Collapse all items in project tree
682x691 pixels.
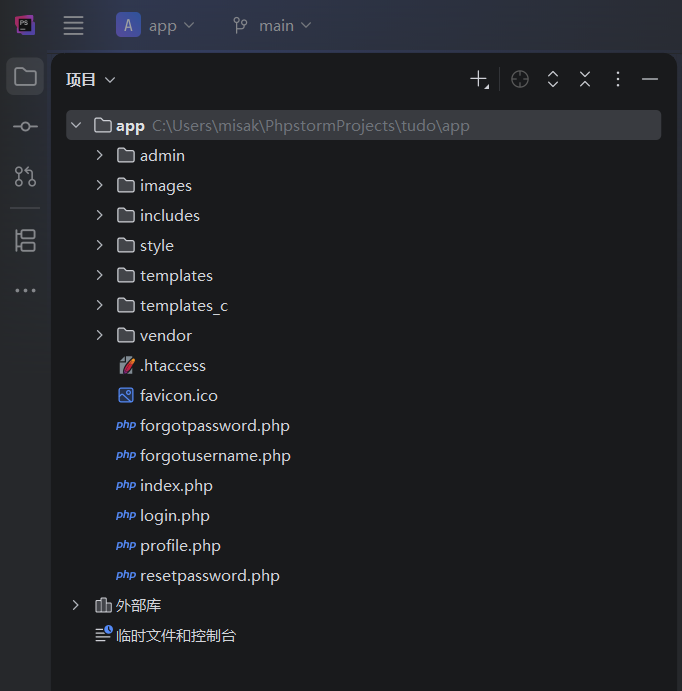click(585, 79)
